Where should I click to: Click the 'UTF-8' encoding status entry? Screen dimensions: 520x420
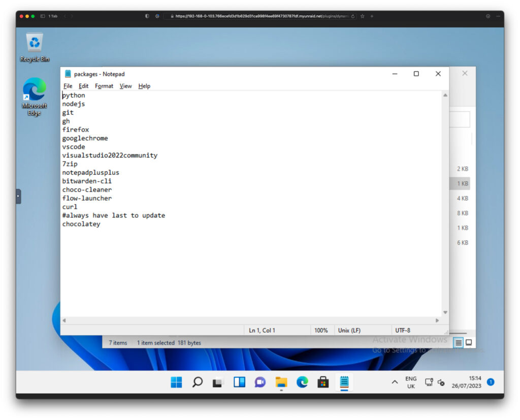click(403, 331)
